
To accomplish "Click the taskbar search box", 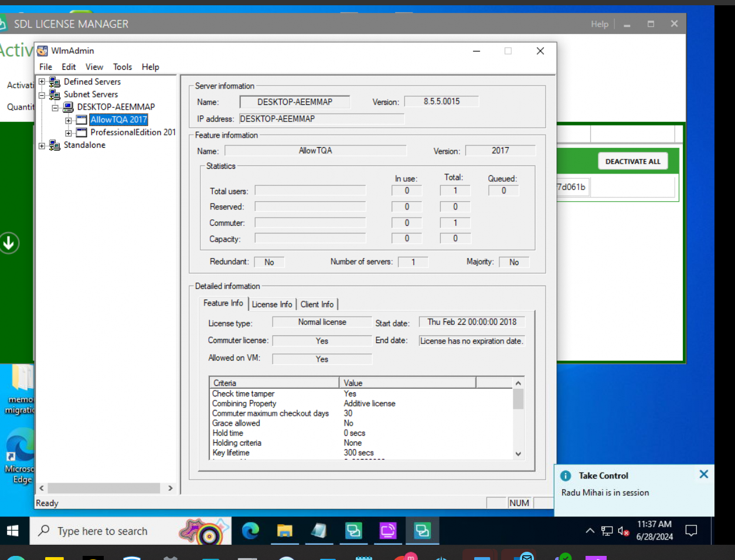I will point(130,531).
